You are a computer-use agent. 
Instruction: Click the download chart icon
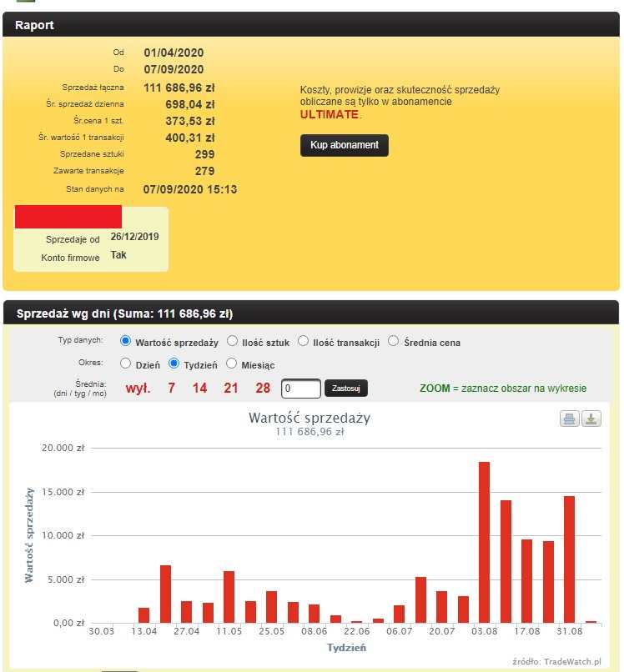pyautogui.click(x=591, y=419)
